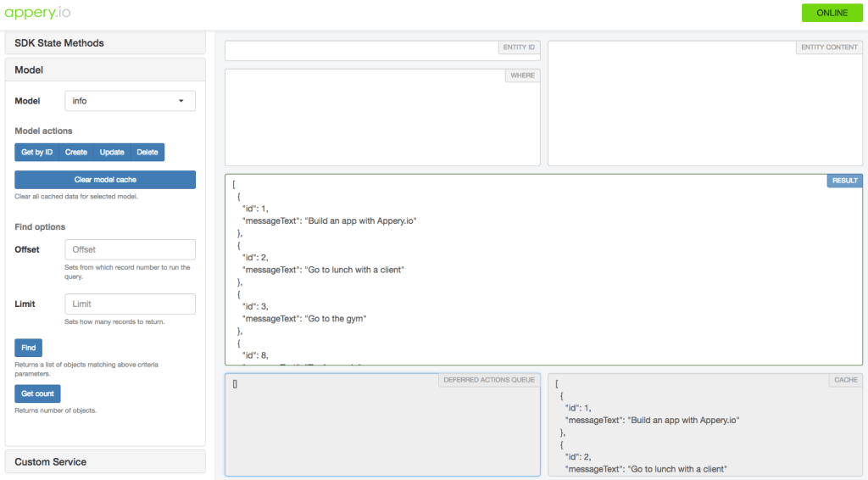Focus the Offset input field

coord(130,249)
